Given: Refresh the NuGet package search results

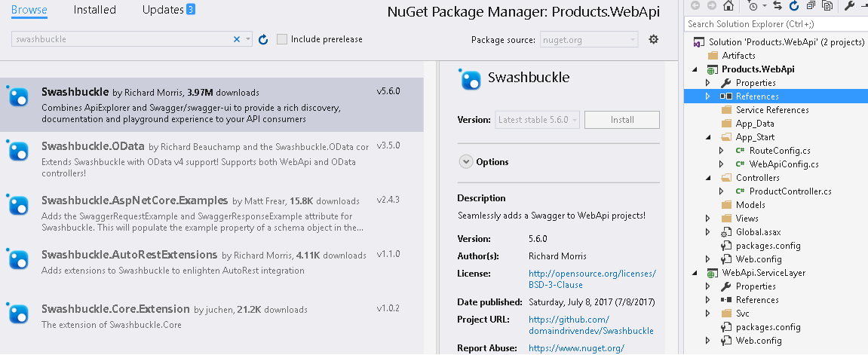Looking at the screenshot, I should [x=263, y=39].
